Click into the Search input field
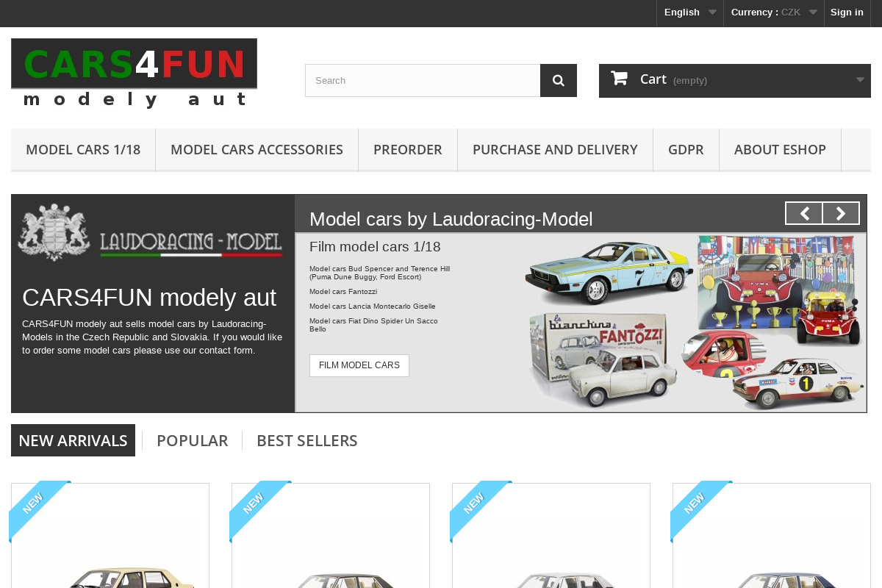The image size is (882, 588). click(423, 80)
